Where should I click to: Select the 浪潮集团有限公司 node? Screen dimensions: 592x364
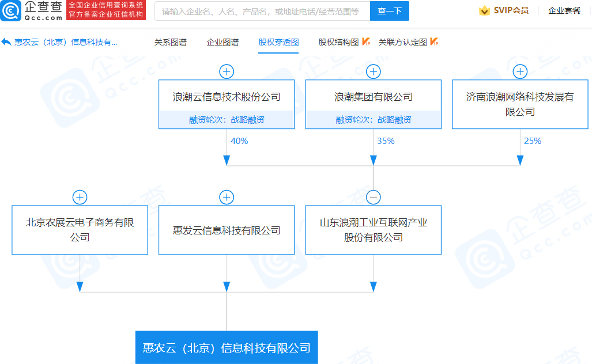374,104
